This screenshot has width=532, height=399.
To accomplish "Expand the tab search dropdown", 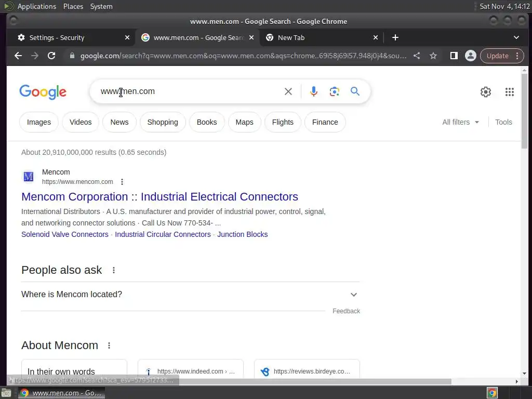I will click(516, 37).
